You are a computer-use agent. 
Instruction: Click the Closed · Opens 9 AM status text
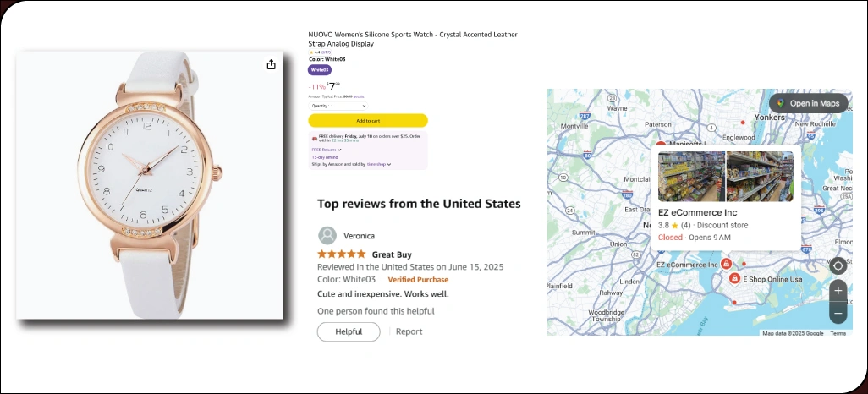[x=695, y=238]
